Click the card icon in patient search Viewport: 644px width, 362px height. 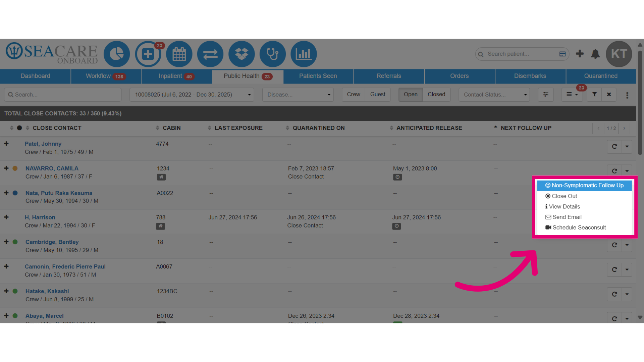tap(562, 54)
